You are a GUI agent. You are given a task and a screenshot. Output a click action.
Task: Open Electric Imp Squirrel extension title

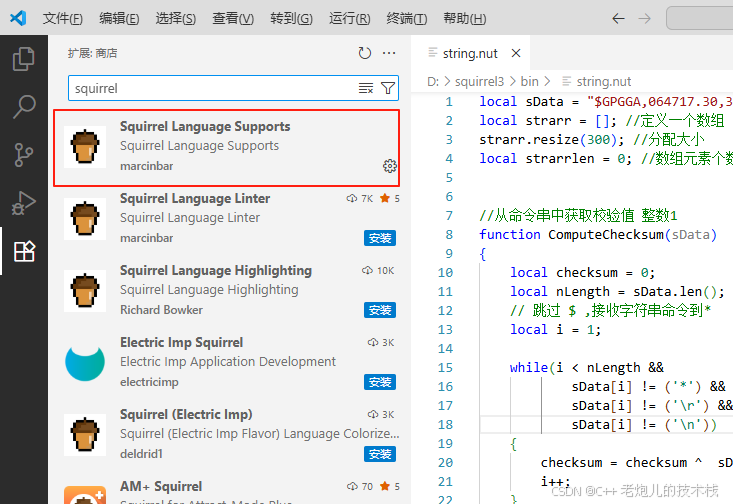tap(181, 342)
